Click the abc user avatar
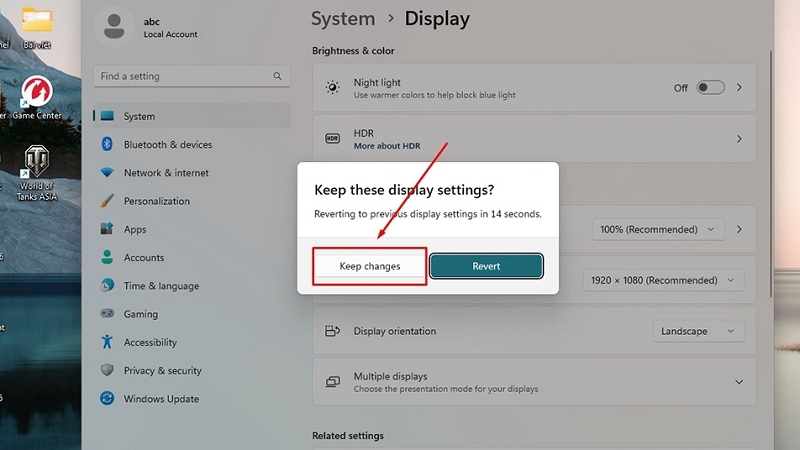Viewport: 800px width, 450px height. click(x=114, y=27)
